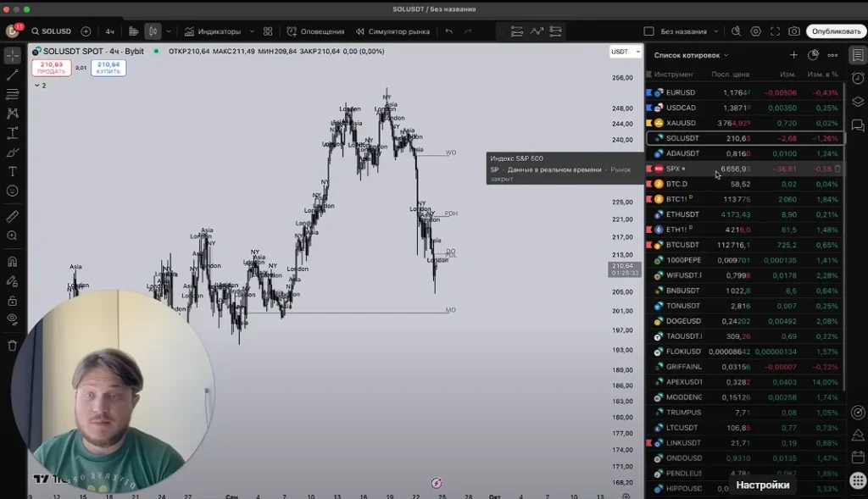Open the forecasting and measurement tools
This screenshot has width=868, height=499.
(12, 133)
